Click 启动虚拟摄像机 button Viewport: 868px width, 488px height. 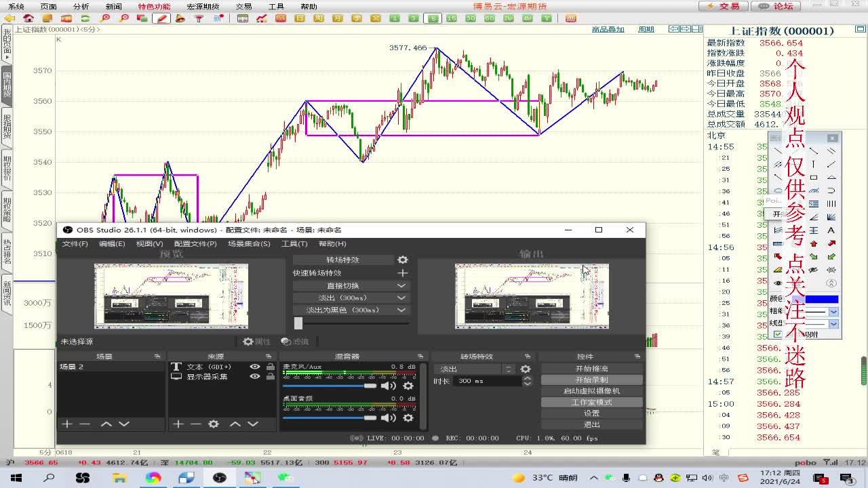click(592, 391)
